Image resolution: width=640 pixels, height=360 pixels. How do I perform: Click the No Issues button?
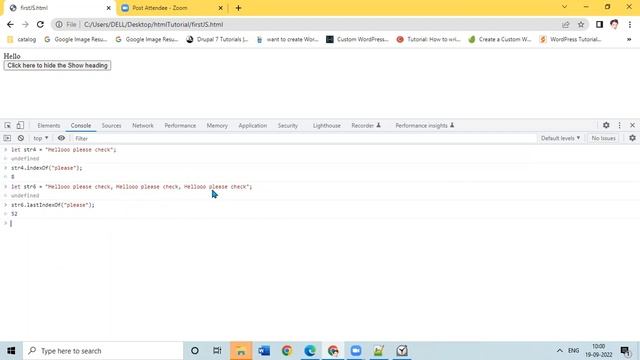point(603,138)
